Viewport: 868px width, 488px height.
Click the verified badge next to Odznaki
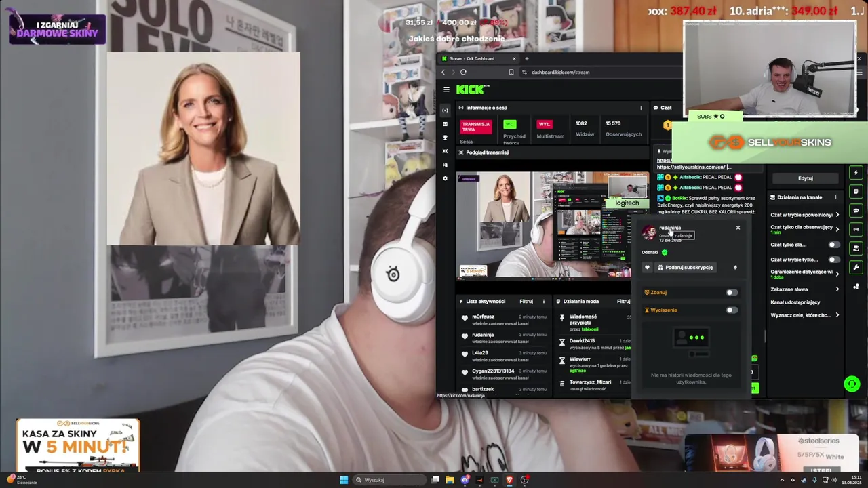coord(664,252)
